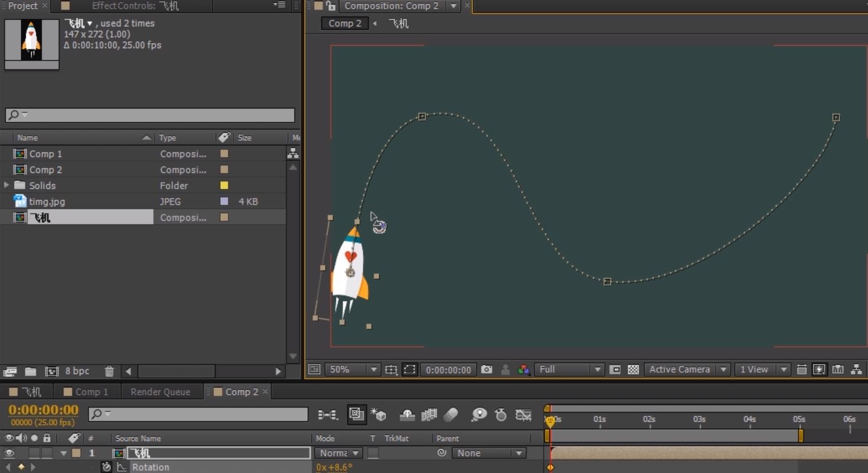Toggle the Preserve Transparency box on layer 1

click(373, 453)
